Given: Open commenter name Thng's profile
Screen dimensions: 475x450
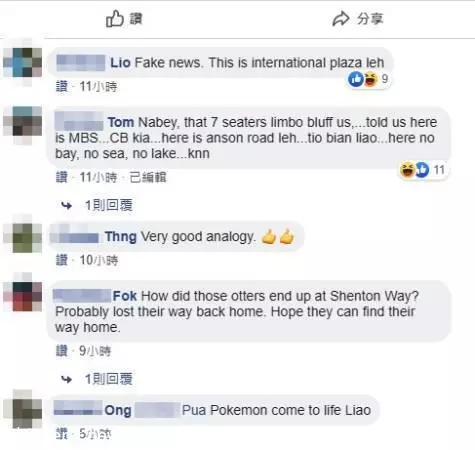Looking at the screenshot, I should pos(121,236).
